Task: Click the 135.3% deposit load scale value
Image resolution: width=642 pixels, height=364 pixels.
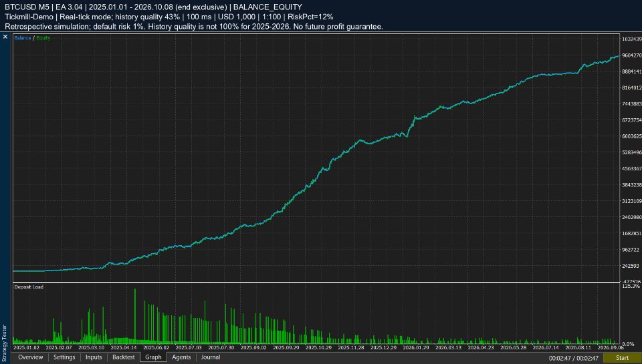Action: (631, 287)
